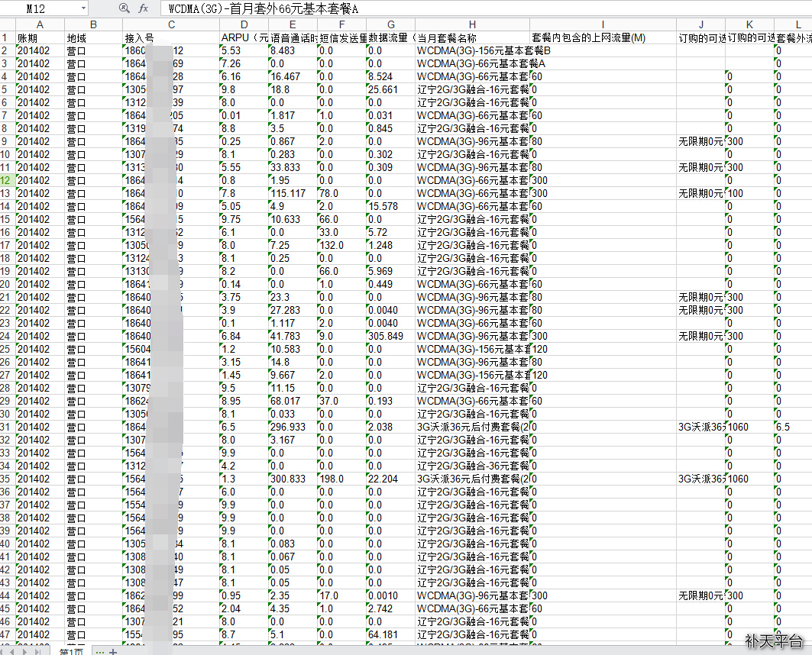This screenshot has height=655, width=812.
Task: Click the cell showing 296.933
Action: click(292, 427)
